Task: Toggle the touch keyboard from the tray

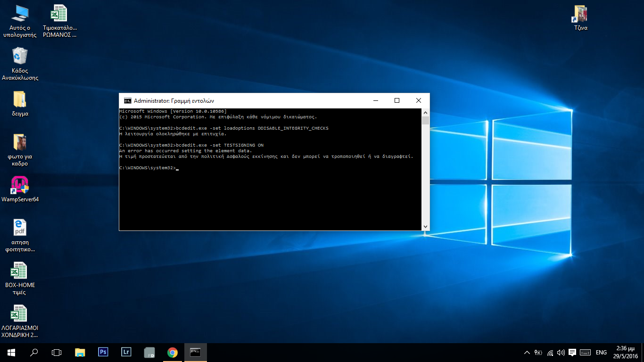Action: pyautogui.click(x=585, y=352)
